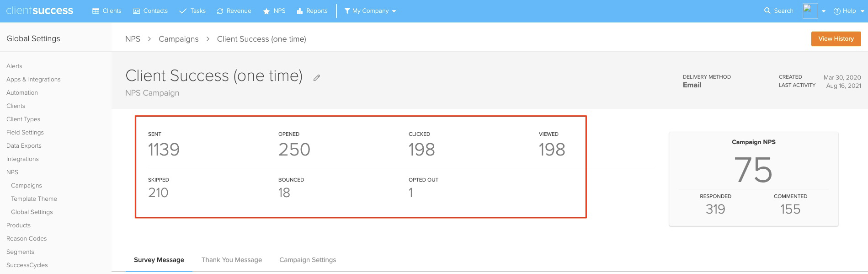Open Automation settings
The height and width of the screenshot is (274, 868).
[22, 92]
